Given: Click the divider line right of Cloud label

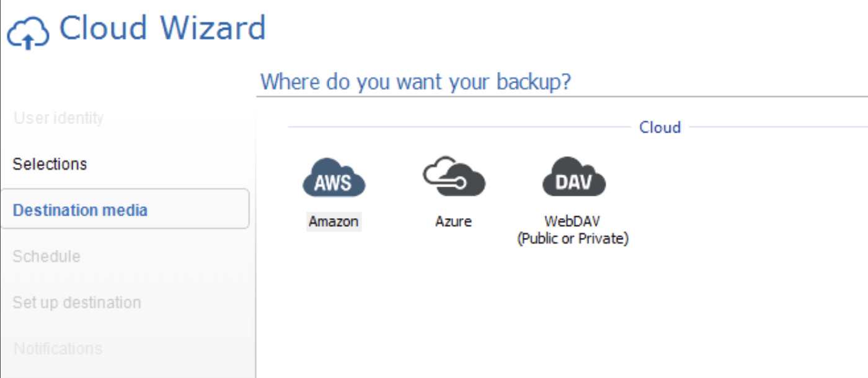Looking at the screenshot, I should click(778, 128).
